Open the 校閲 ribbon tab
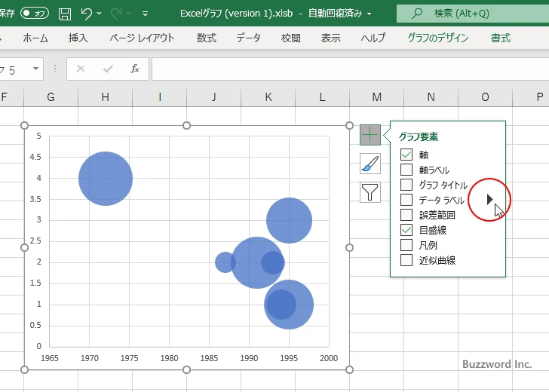Viewport: 549px width, 392px height. click(291, 38)
